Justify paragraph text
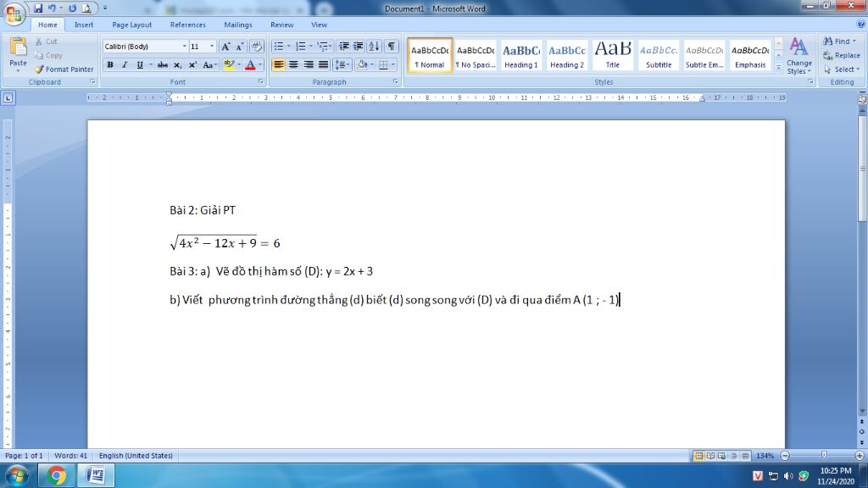The image size is (868, 488). [323, 64]
